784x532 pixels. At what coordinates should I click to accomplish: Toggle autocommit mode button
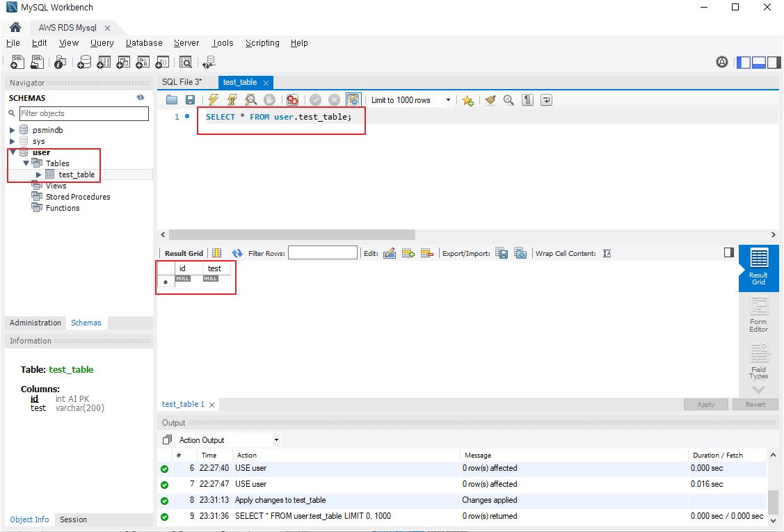coord(353,100)
